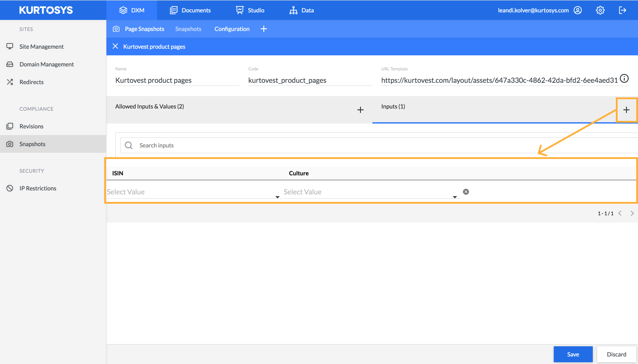Image resolution: width=638 pixels, height=364 pixels.
Task: Click the Domain Management server icon
Action: point(10,64)
